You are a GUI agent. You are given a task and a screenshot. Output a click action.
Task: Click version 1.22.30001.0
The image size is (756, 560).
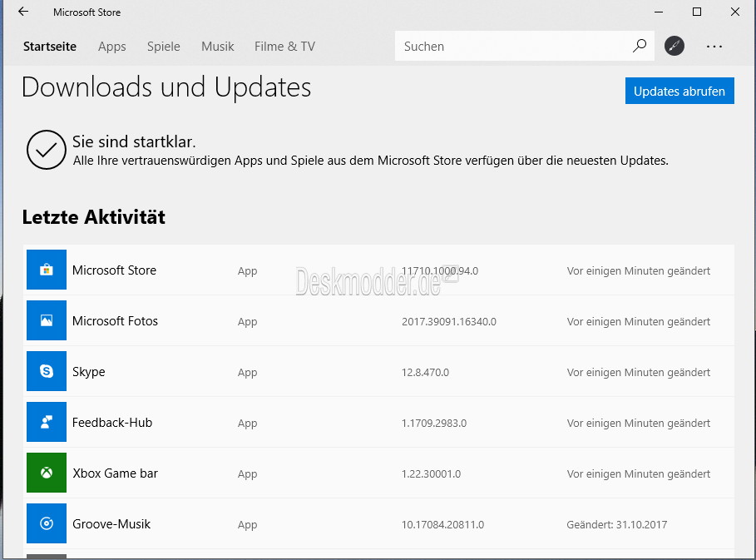coord(431,474)
